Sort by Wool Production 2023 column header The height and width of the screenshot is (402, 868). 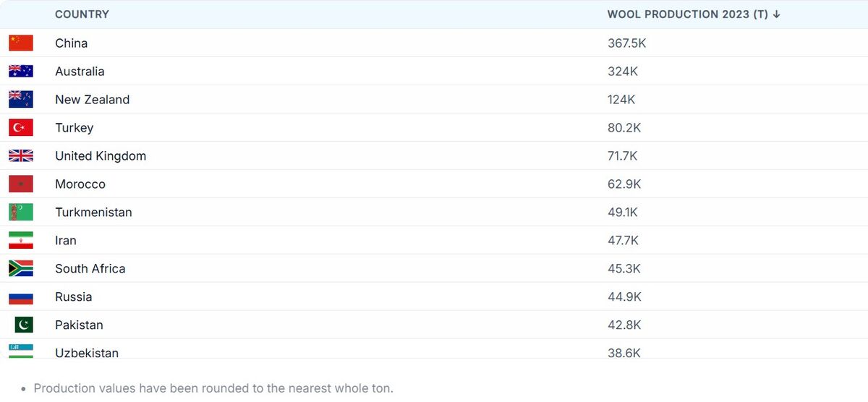[687, 14]
